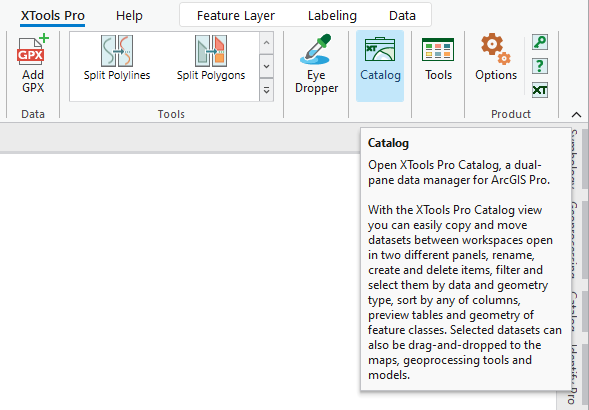589x410 pixels.
Task: Switch to the Labeling tab
Action: (332, 16)
